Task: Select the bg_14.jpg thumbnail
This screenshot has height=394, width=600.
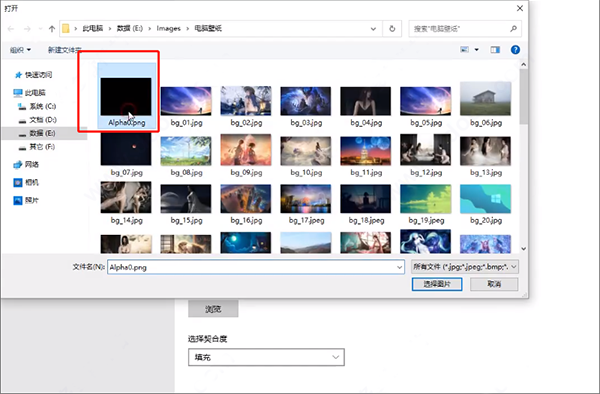Action: coord(126,197)
